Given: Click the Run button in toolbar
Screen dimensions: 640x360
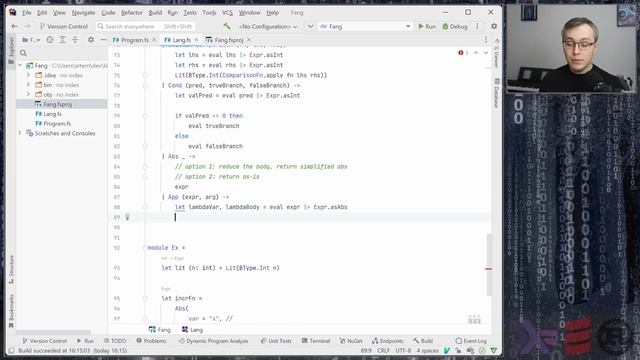Looking at the screenshot, I should pos(427,27).
